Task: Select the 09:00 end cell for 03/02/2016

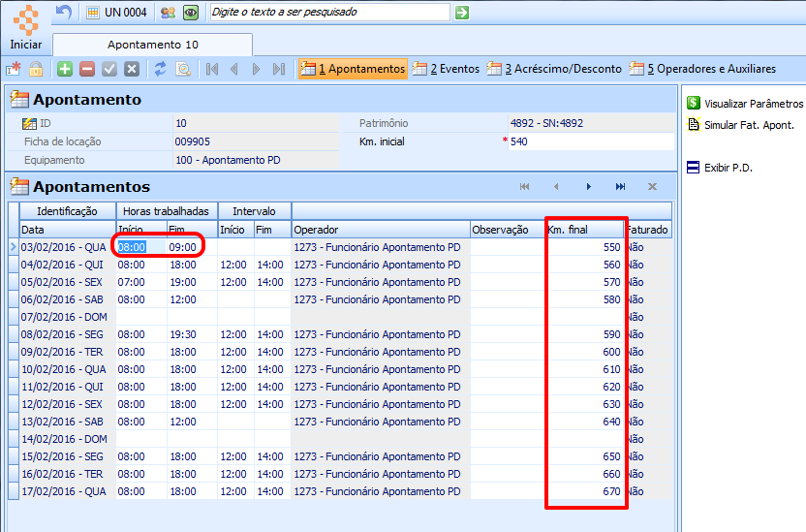Action: [x=192, y=247]
